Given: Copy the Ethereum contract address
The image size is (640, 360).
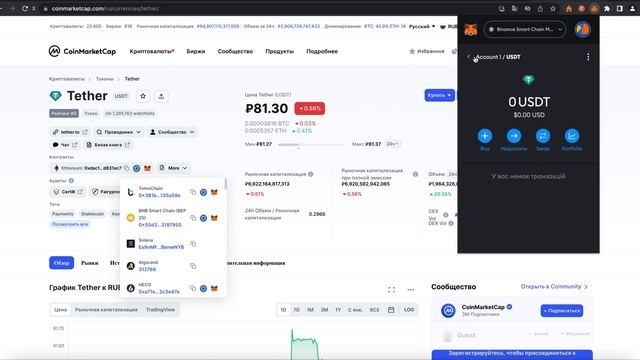Looking at the screenshot, I should (x=127, y=168).
